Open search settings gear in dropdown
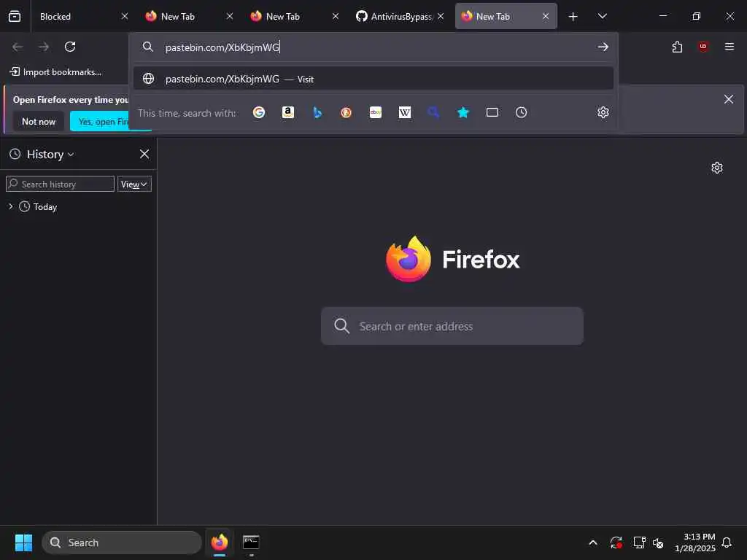747x560 pixels. click(603, 112)
